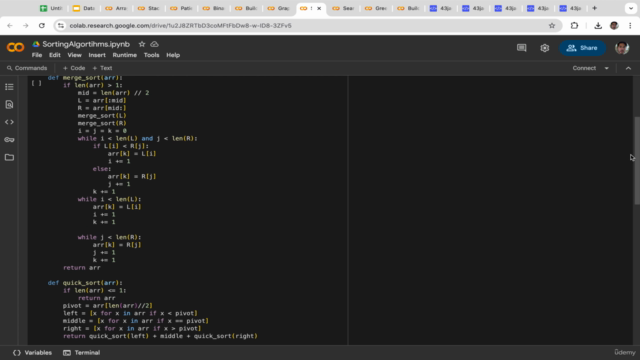
Task: Click the 'return arr' line in merge_sort
Action: [x=82, y=267]
